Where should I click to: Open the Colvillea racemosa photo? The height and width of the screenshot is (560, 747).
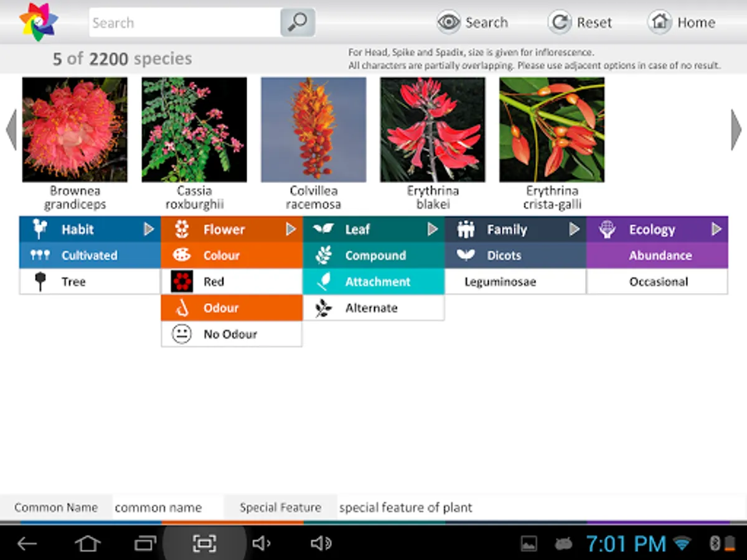coord(314,129)
